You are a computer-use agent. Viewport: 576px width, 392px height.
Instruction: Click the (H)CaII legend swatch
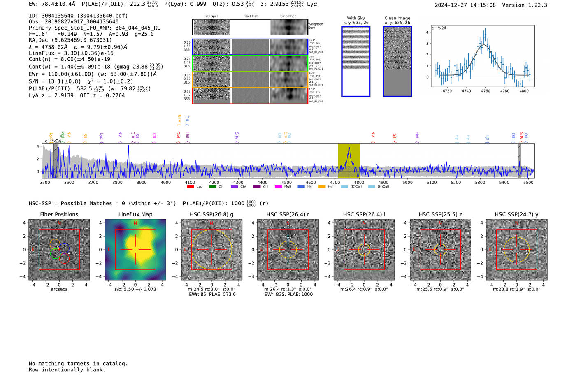click(372, 186)
